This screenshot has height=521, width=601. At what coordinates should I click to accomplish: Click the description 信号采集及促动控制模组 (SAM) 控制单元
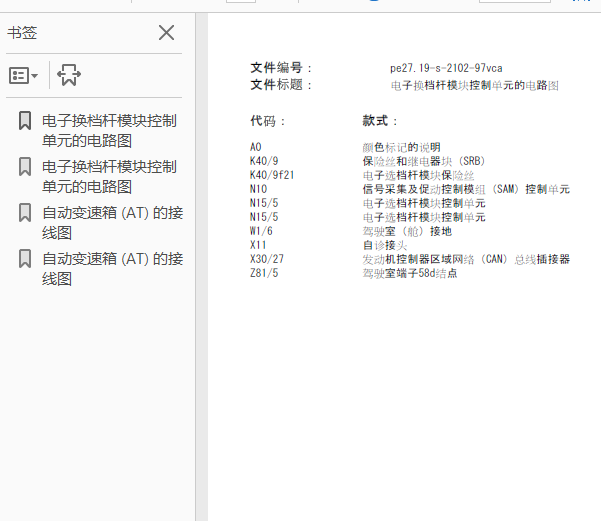click(x=466, y=189)
